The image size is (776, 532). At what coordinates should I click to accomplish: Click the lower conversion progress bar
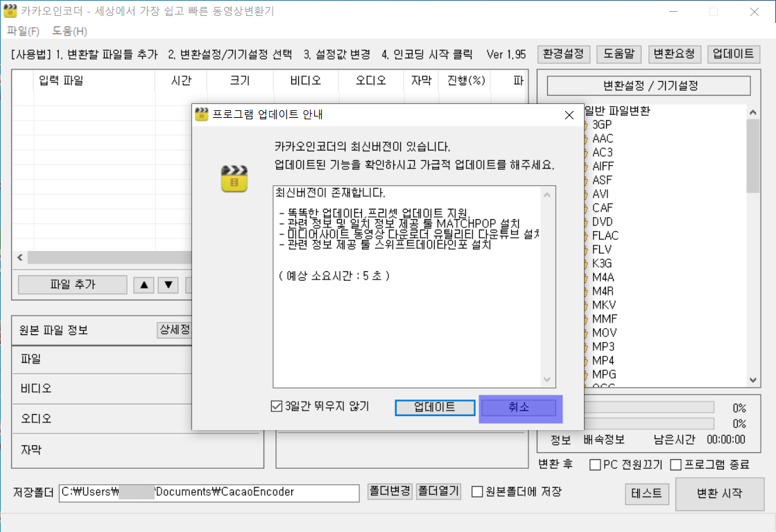649,423
